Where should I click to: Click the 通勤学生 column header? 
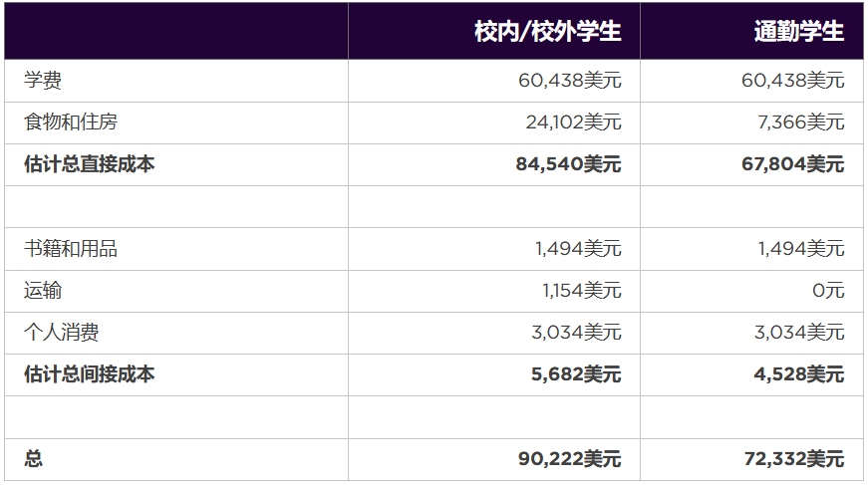coord(798,32)
